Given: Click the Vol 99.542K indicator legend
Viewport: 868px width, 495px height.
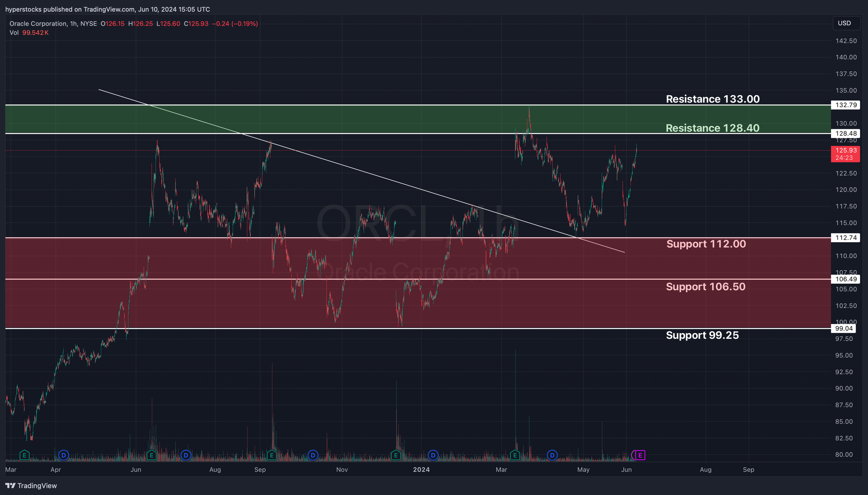Looking at the screenshot, I should pyautogui.click(x=29, y=33).
